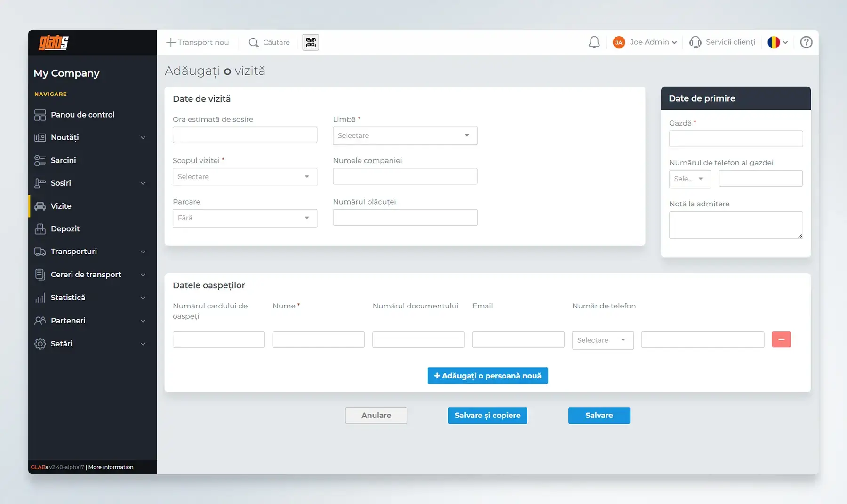
Task: Open the Romanian flag language selector
Action: tap(777, 42)
